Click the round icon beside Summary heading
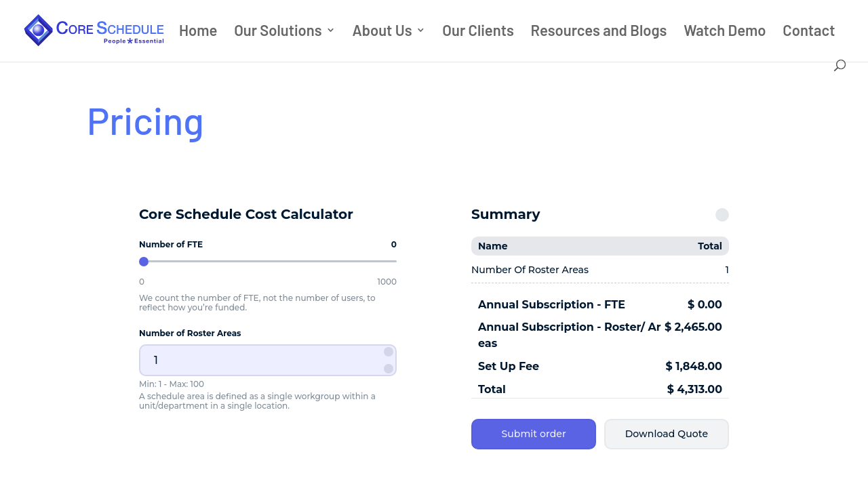 (x=722, y=215)
